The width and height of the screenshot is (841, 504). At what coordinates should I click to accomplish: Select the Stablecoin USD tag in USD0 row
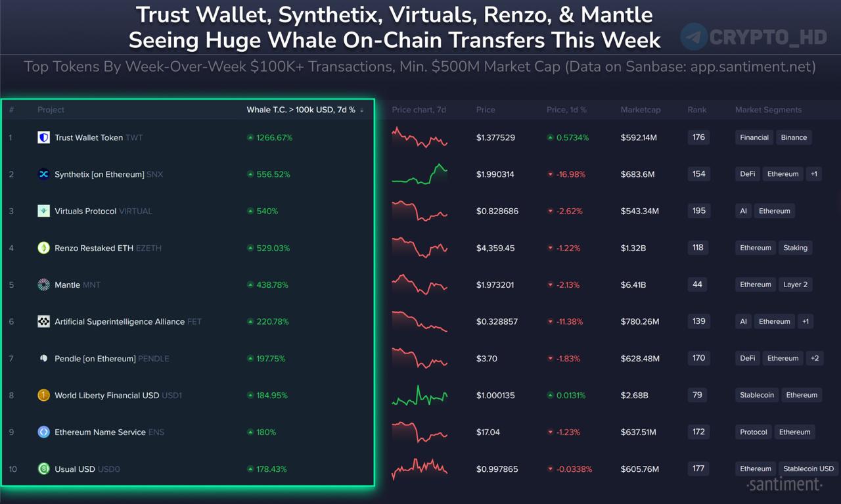(809, 469)
